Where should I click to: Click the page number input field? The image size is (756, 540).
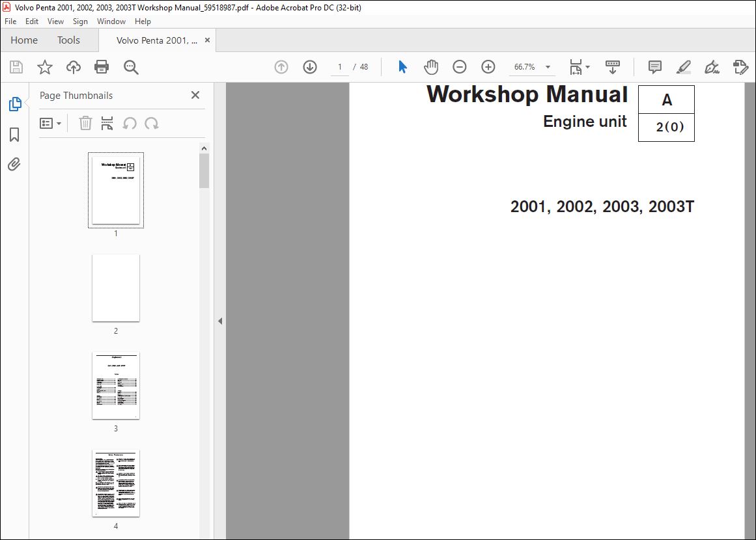coord(340,67)
